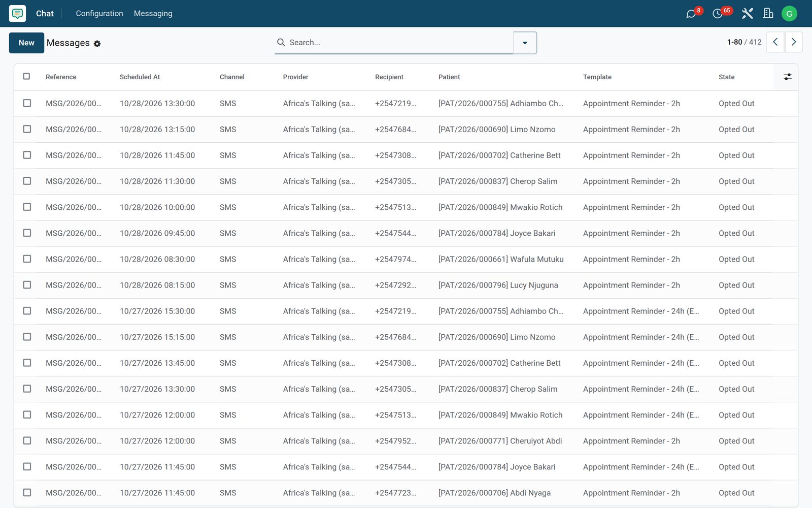Viewport: 812px width, 508px height.
Task: Open the company switcher building icon
Action: click(x=768, y=14)
